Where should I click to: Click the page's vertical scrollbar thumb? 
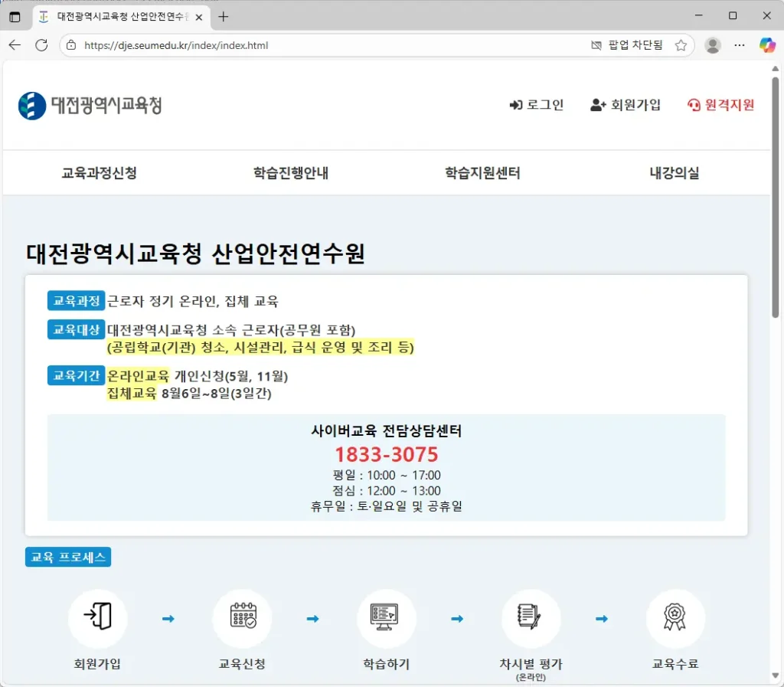775,197
